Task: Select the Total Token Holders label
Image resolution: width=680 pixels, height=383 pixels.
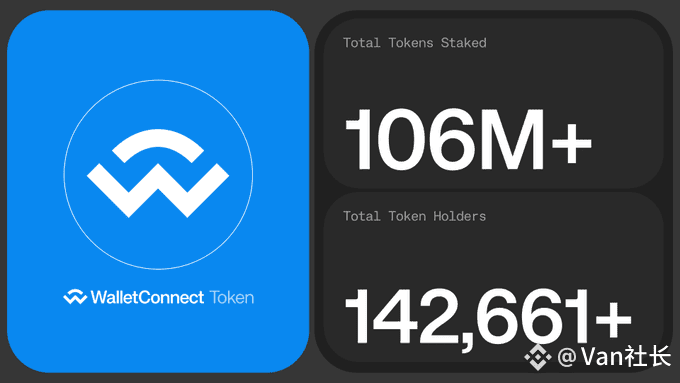Action: coord(415,216)
